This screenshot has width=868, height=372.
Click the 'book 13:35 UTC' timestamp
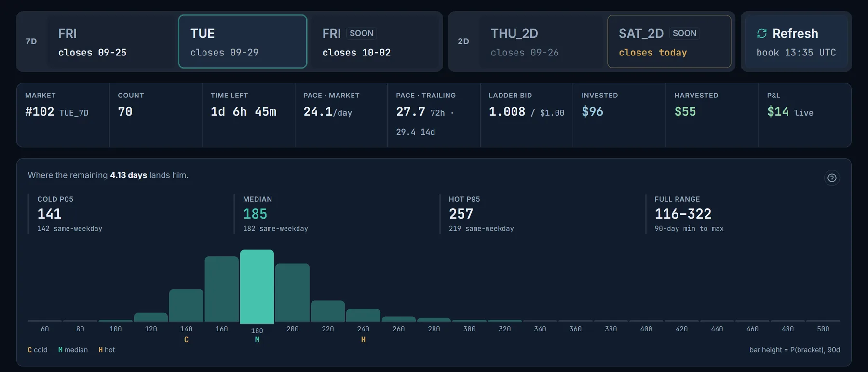(x=796, y=53)
